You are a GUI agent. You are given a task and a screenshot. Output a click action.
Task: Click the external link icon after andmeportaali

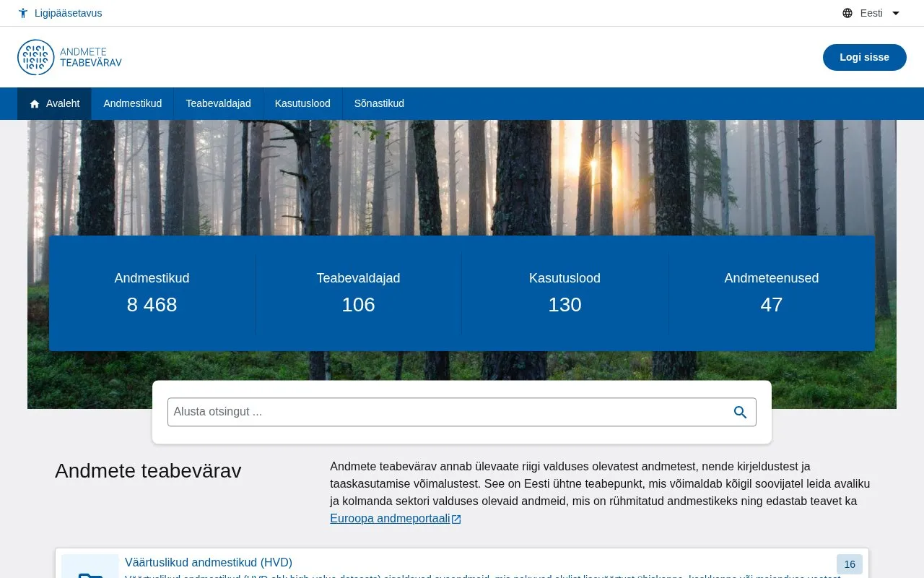pyautogui.click(x=456, y=519)
